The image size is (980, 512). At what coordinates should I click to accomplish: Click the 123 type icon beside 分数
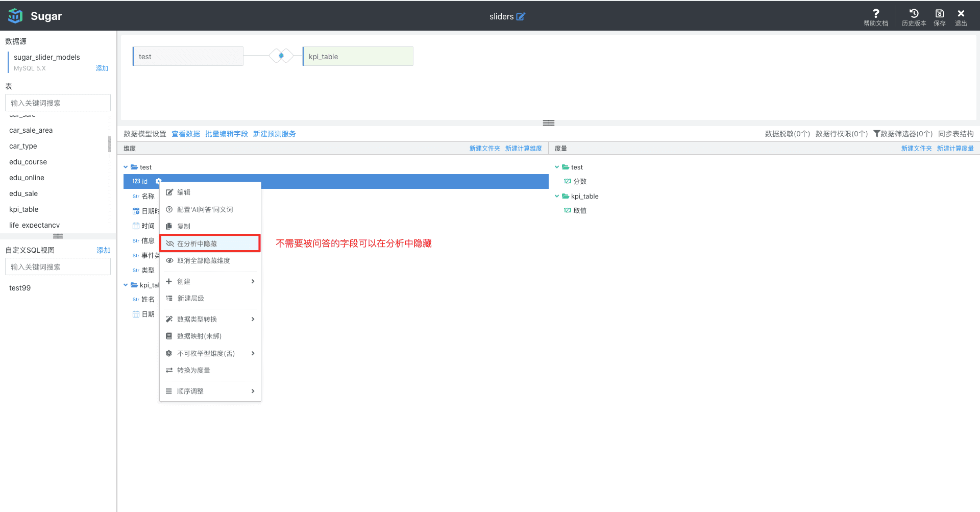coord(568,181)
